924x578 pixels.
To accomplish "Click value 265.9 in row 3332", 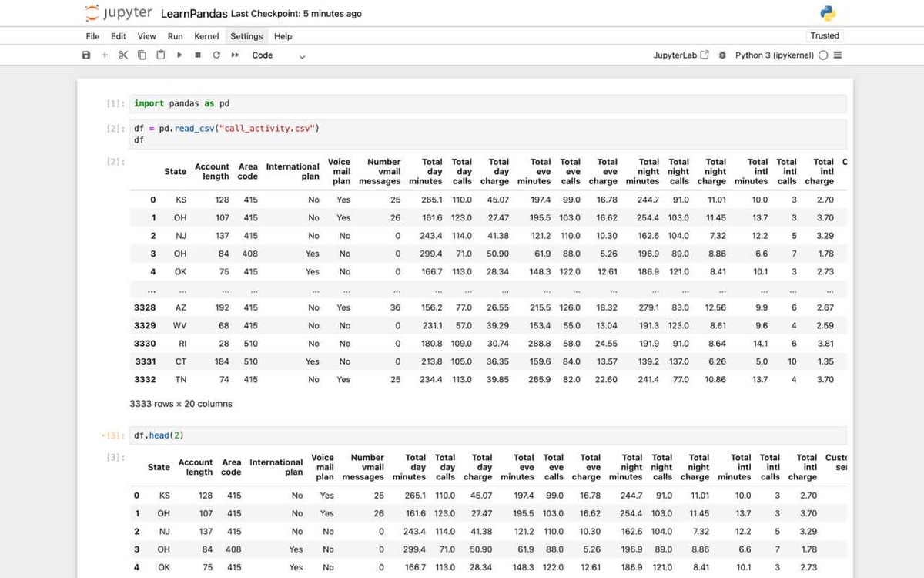I will (540, 379).
